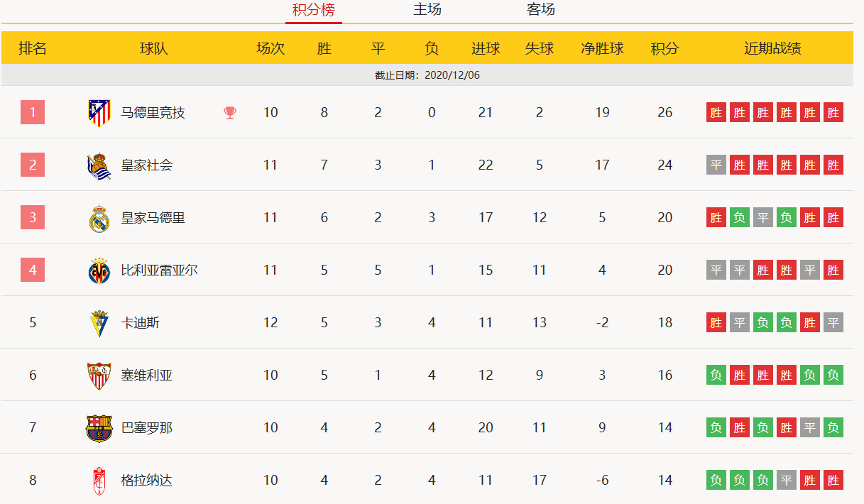Click the 积分 column header

[665, 48]
